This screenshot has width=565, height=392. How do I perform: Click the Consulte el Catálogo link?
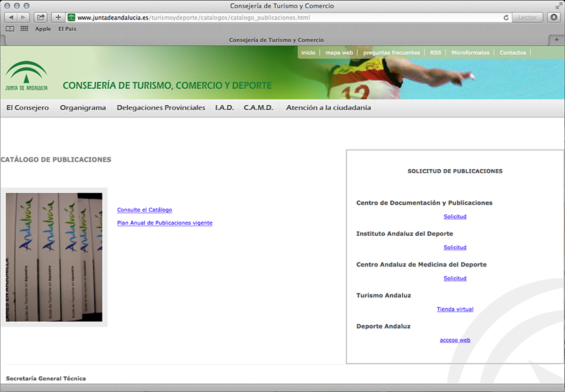145,210
